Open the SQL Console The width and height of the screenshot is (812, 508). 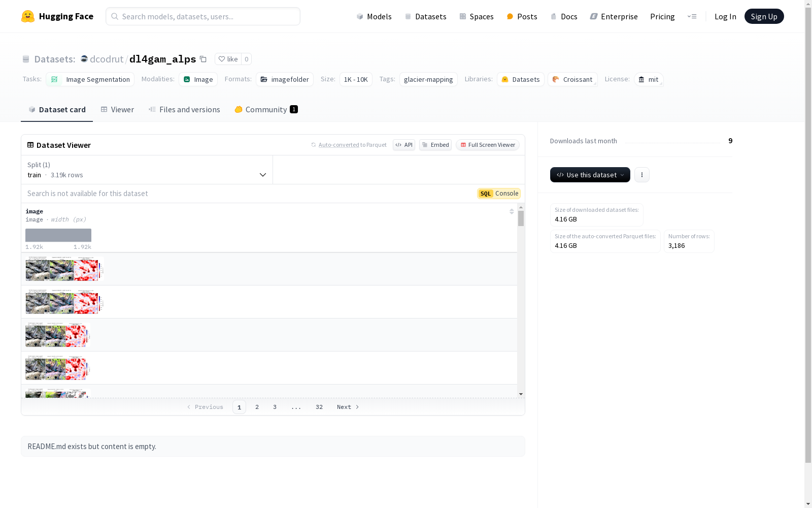499,194
